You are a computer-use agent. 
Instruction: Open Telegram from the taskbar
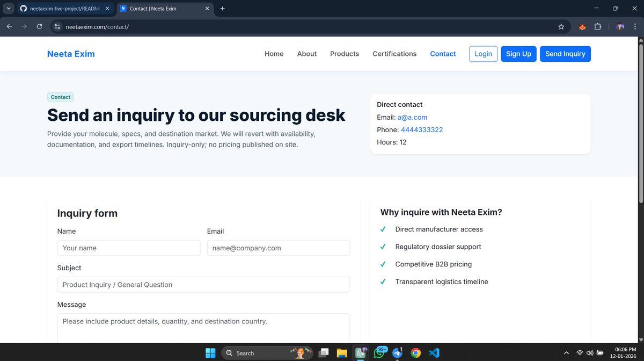[399, 352]
